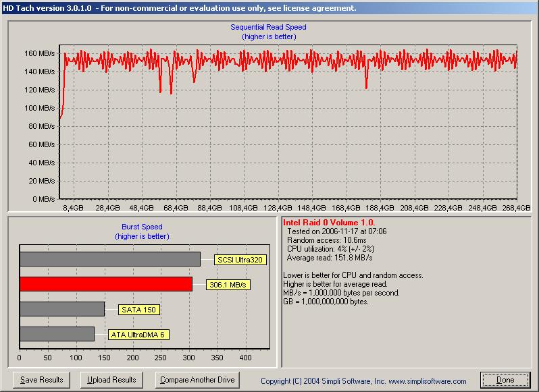539x392 pixels.
Task: Click the 'SCSI Ultra320' label
Action: click(x=240, y=260)
